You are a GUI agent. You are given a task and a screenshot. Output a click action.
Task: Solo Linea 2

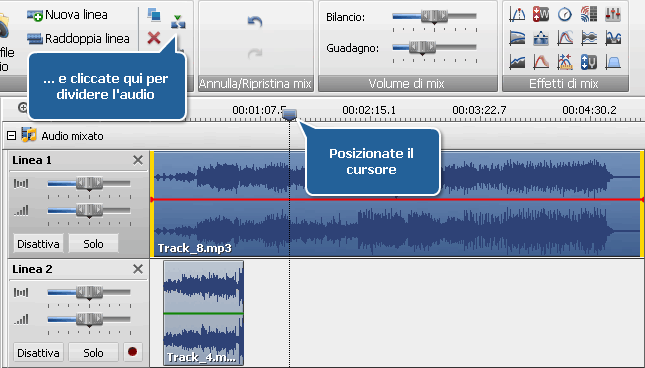(x=93, y=353)
